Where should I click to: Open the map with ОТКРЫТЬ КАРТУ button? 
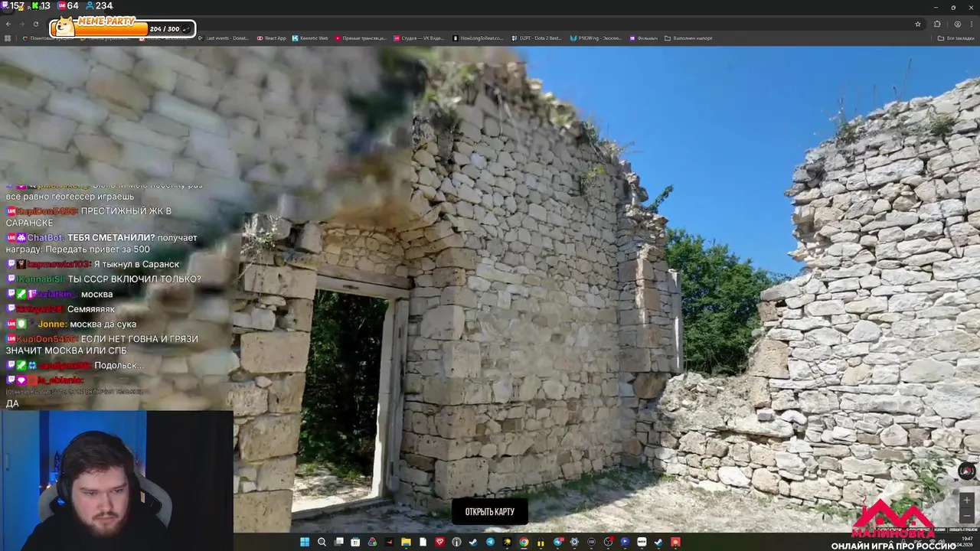[x=490, y=512]
